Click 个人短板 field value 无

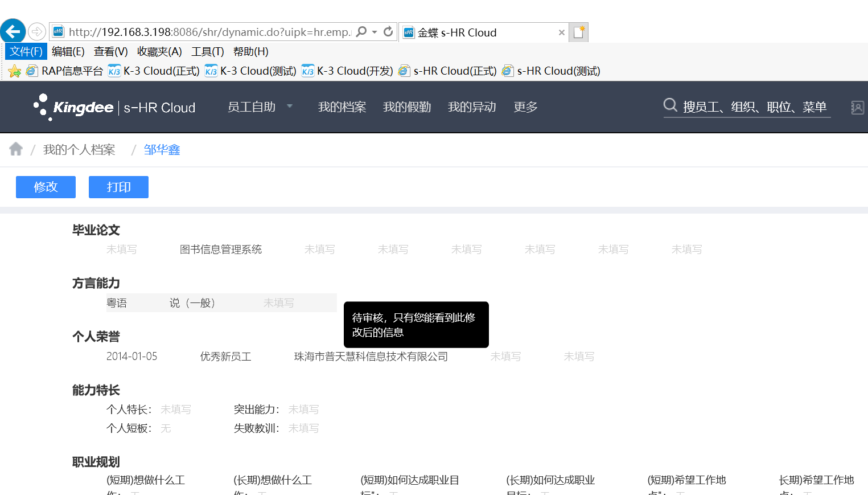click(166, 428)
